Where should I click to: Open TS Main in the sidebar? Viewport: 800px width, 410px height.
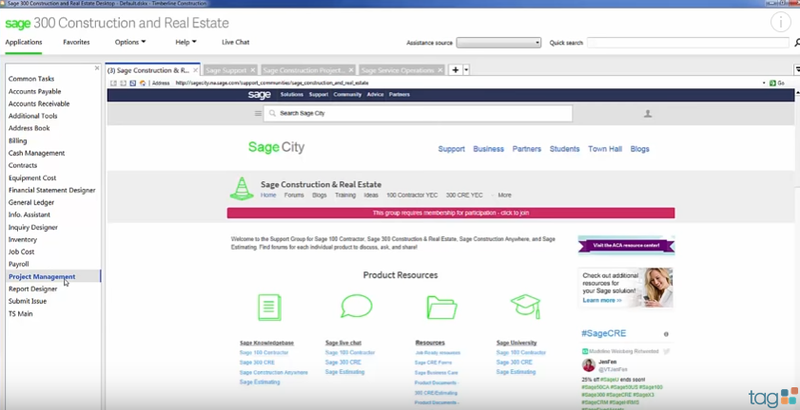20,314
